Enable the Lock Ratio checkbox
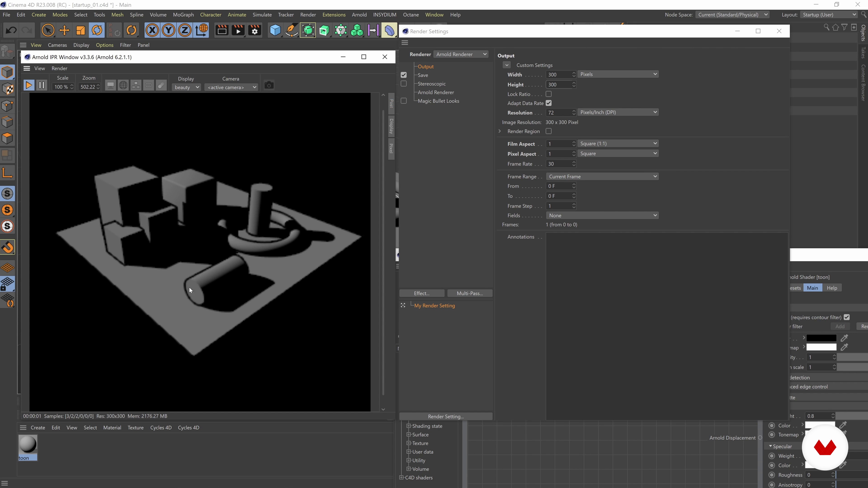This screenshot has height=488, width=868. [x=549, y=94]
